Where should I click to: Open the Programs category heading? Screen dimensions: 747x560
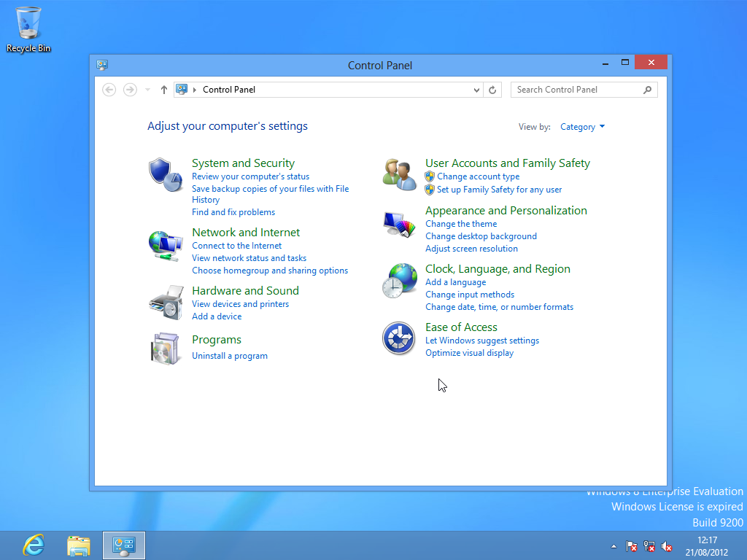[x=216, y=340]
